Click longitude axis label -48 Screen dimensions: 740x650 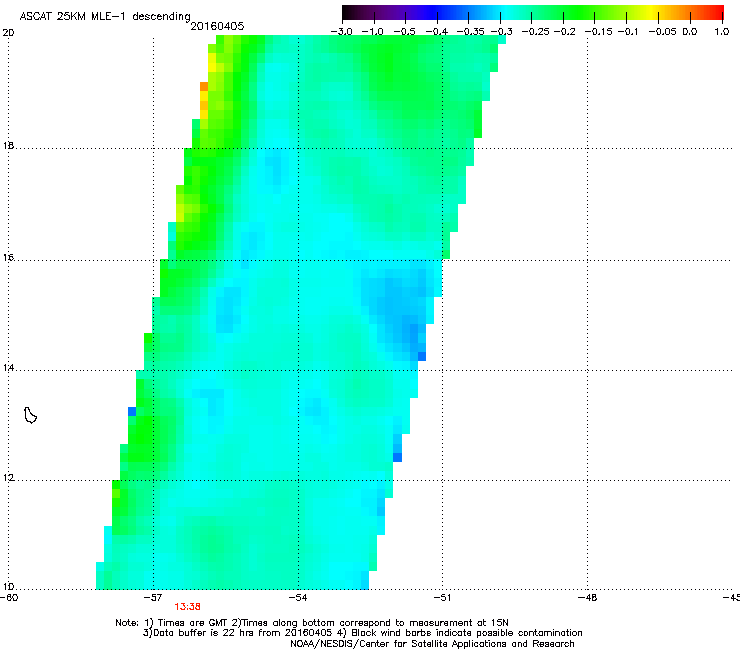point(588,598)
